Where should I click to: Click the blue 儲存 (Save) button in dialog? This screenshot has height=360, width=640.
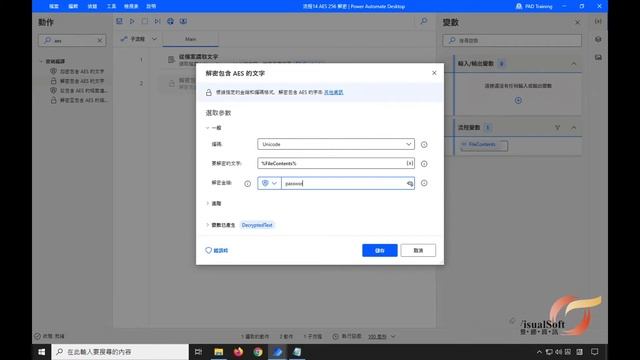pos(380,250)
